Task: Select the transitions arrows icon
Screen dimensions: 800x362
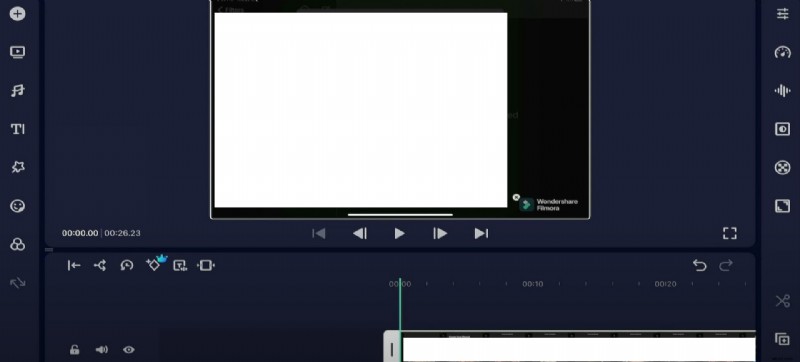Action: [17, 283]
